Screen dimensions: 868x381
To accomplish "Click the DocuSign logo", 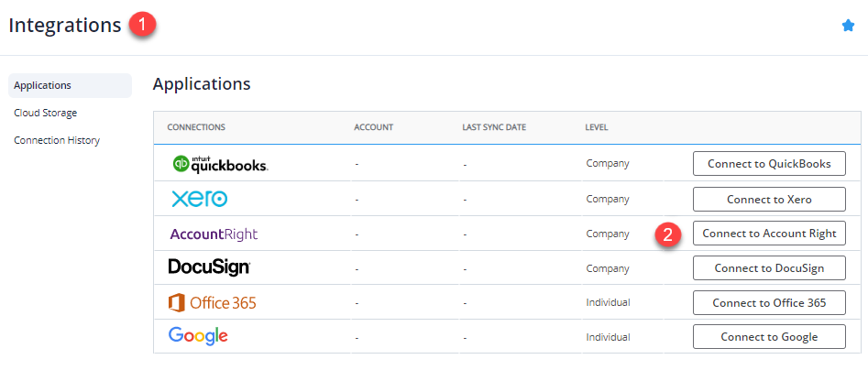I will [x=209, y=267].
